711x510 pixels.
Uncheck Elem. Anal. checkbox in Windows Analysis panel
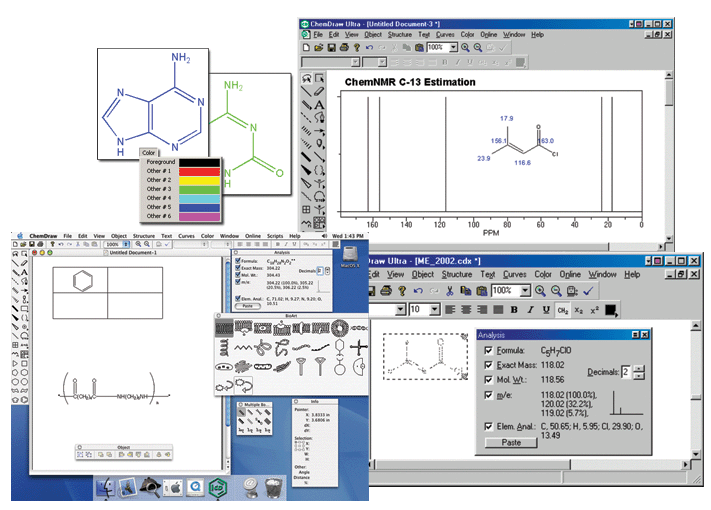click(x=488, y=426)
